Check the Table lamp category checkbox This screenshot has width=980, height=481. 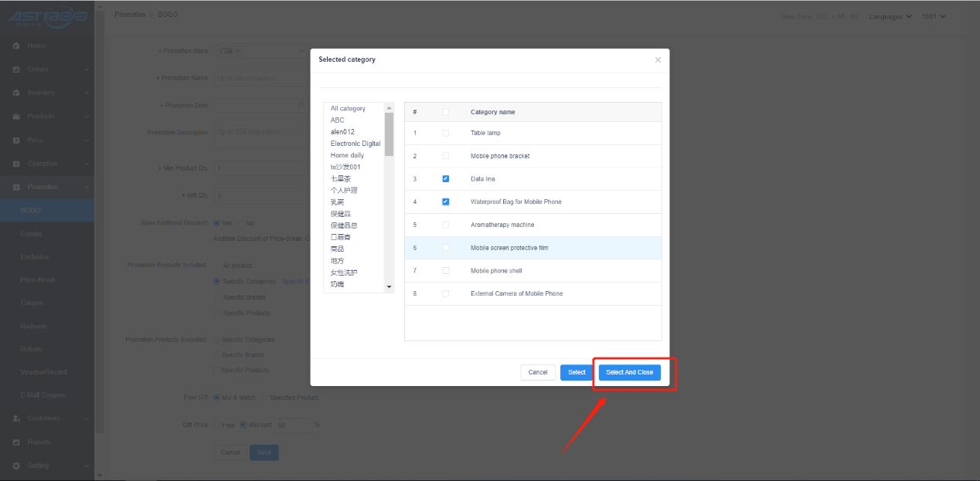[x=445, y=133]
